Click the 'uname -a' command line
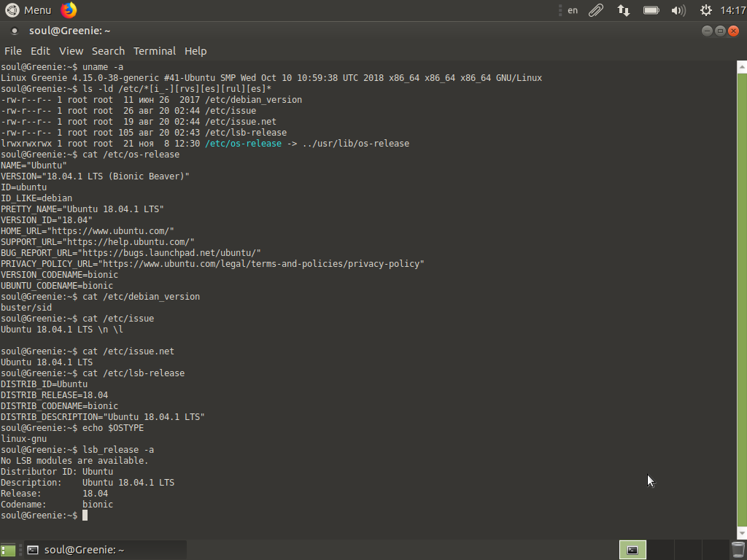This screenshot has width=747, height=560. 62,67
